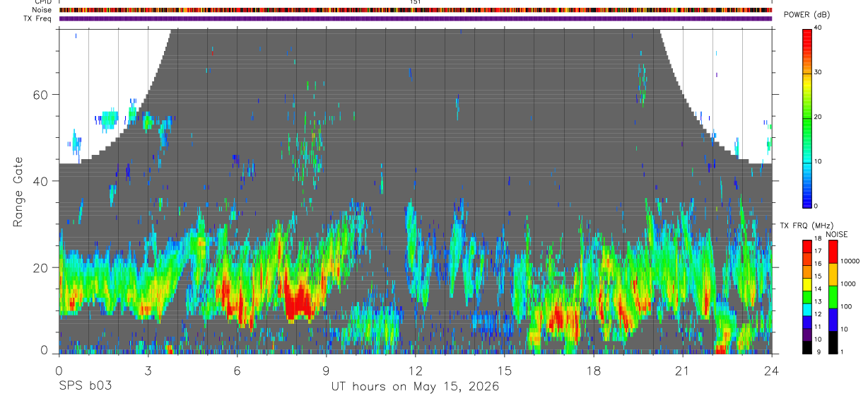Click the power (dB) rainbow colorbar
The height and width of the screenshot is (401, 868).
(807, 117)
